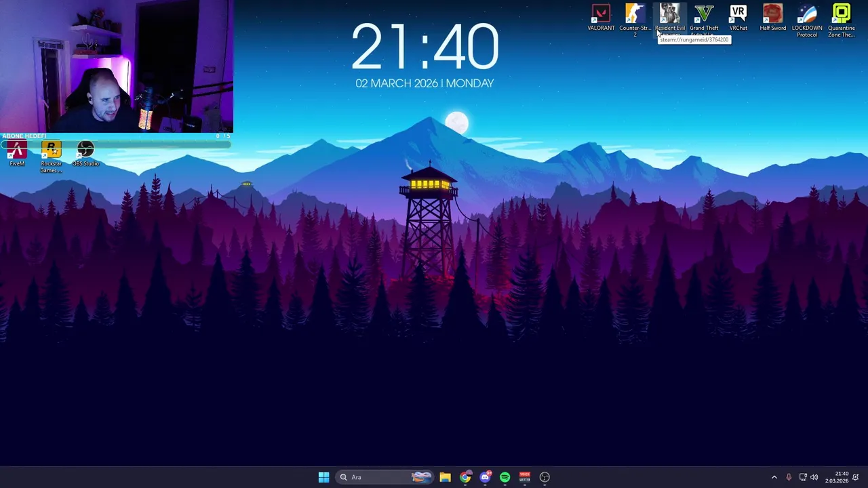Open the VALORANT desktop shortcut
Image resolution: width=868 pixels, height=488 pixels.
pos(601,18)
